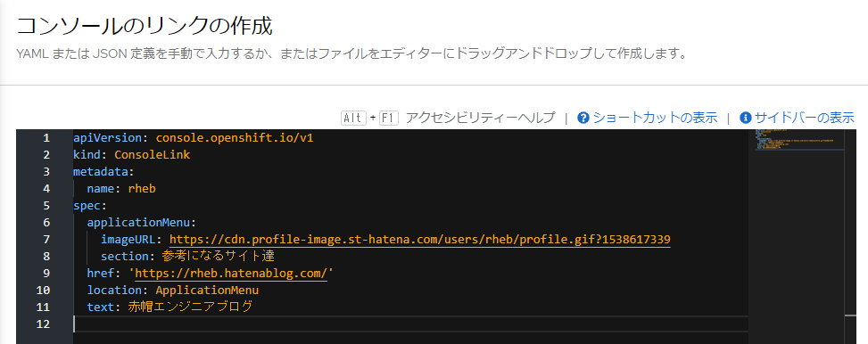Click the section value 参考になるサイト達
Screen dimensions: 868x344
point(218,257)
